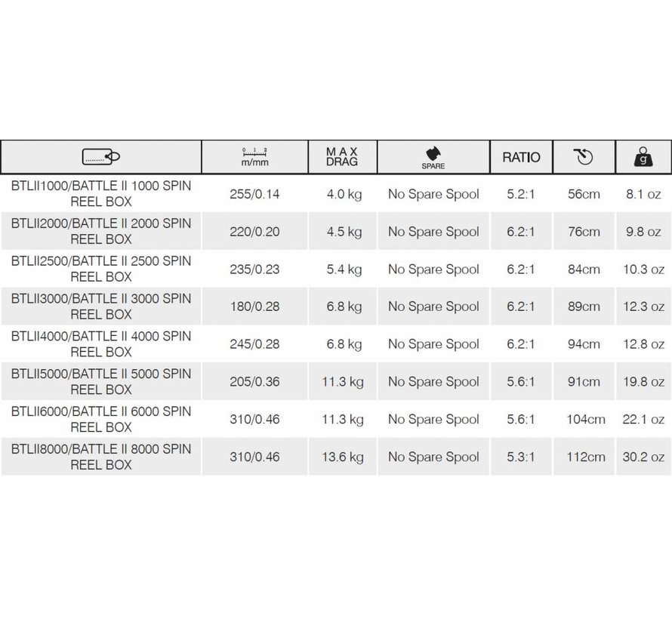Click the 5.3:1 gear ratio value
672x619 pixels.
coord(521,457)
